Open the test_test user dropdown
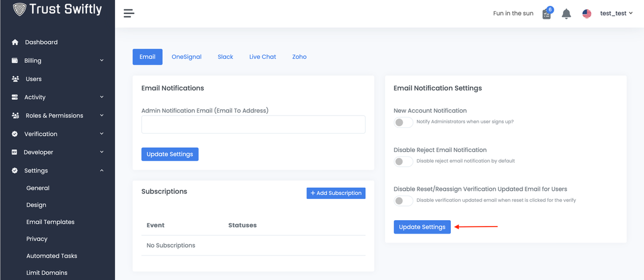This screenshot has width=644, height=280. (616, 14)
